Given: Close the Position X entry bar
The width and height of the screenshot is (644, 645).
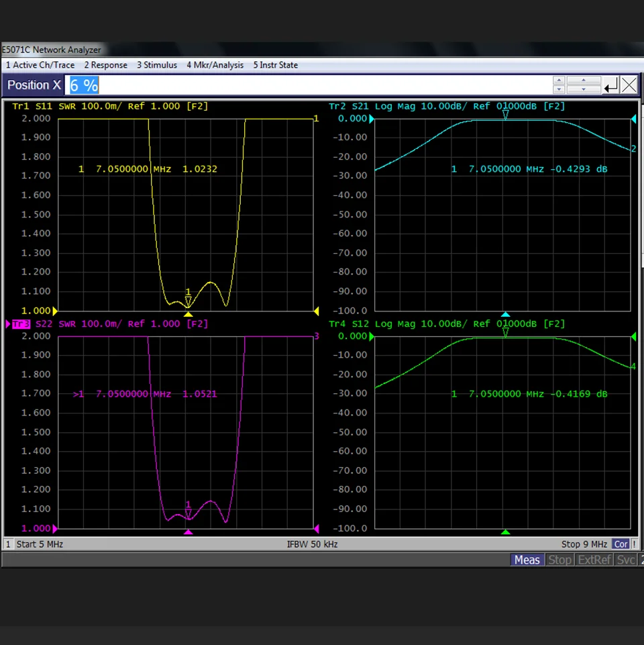Looking at the screenshot, I should tap(629, 85).
